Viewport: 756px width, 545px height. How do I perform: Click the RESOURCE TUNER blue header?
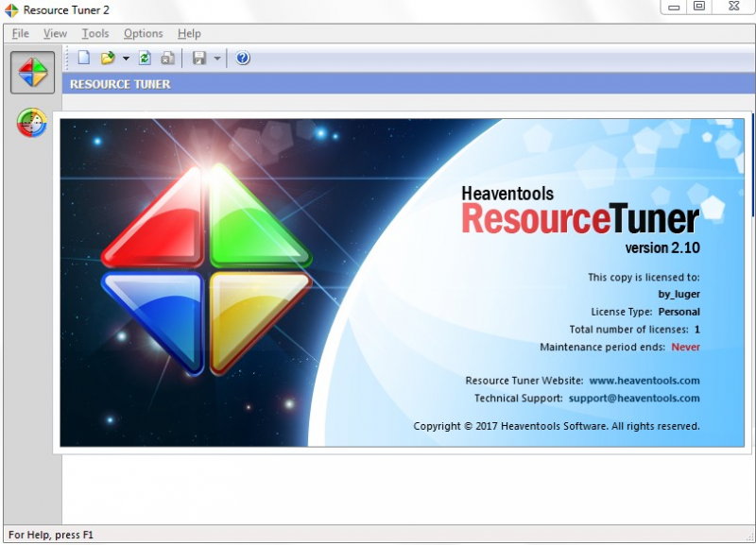tap(409, 84)
